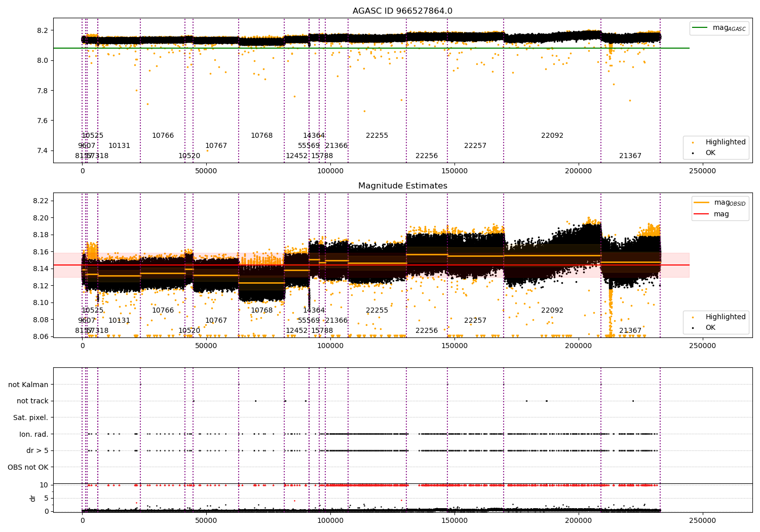Click the 10 tick on the dr axis

45,485
